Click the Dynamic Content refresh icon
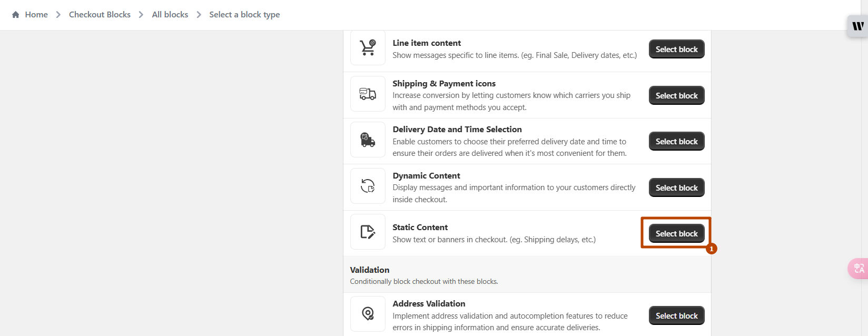 (368, 186)
